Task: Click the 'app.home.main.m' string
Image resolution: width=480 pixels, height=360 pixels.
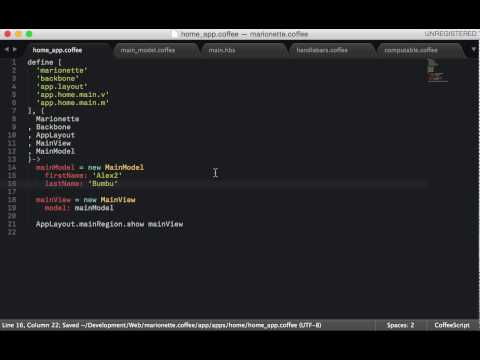Action: pos(73,103)
